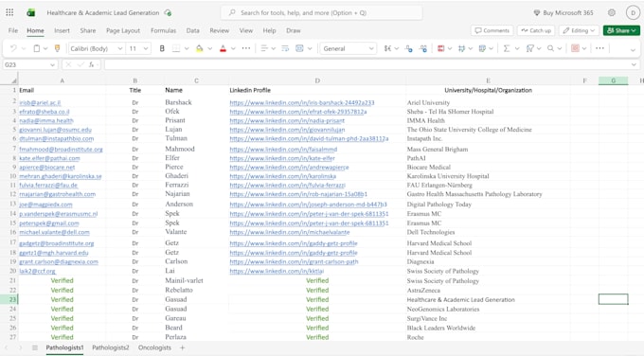Open the settings gear icon

612,12
